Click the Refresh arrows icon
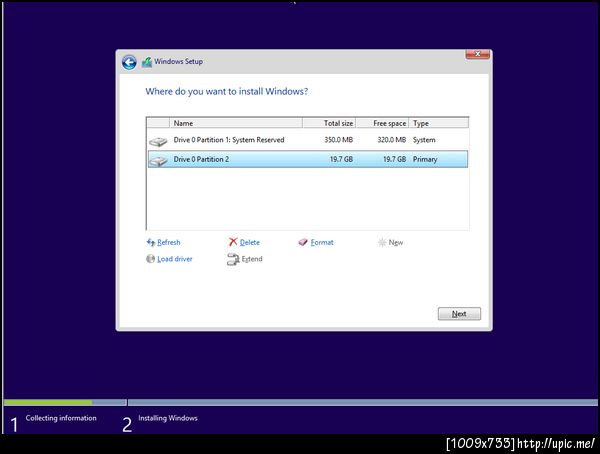 [151, 242]
